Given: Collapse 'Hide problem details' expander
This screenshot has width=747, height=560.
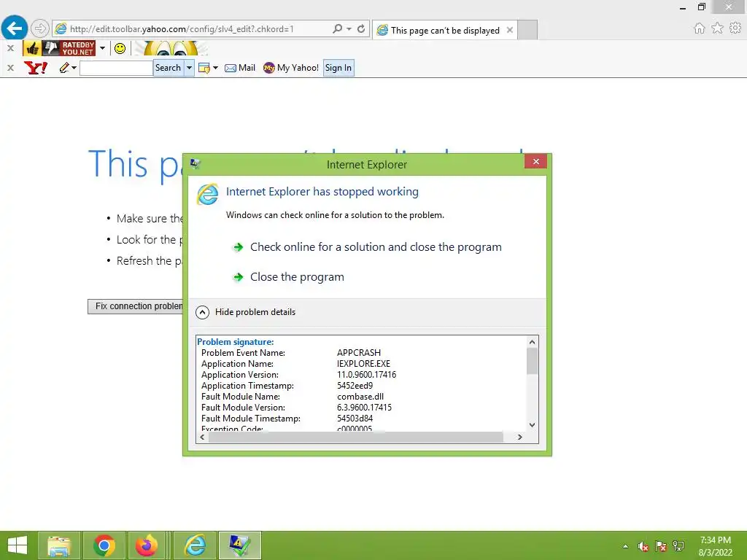Looking at the screenshot, I should coord(246,312).
